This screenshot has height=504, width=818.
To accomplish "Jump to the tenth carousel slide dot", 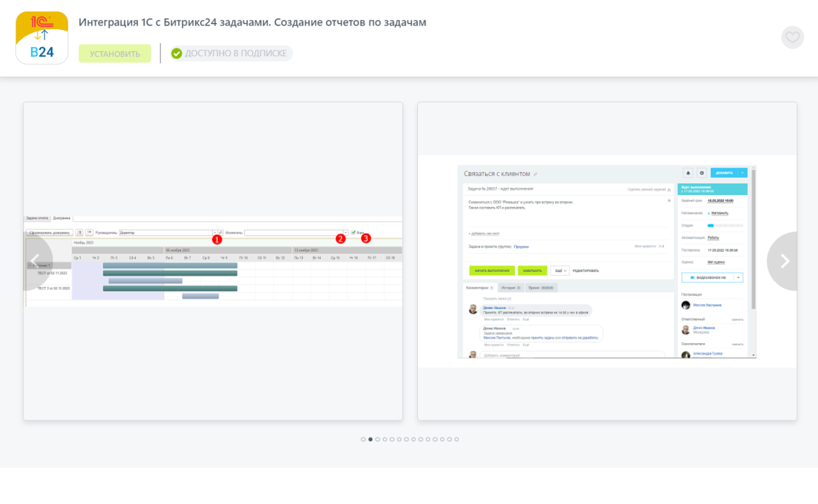I will pos(428,439).
